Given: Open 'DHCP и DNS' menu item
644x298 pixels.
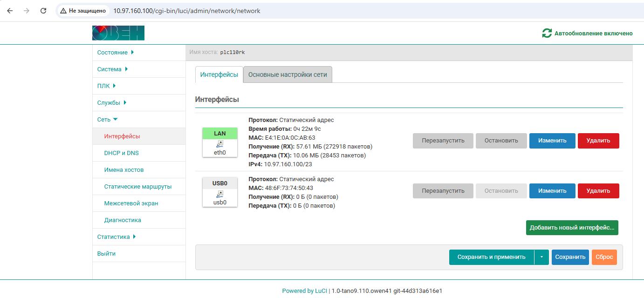Looking at the screenshot, I should (122, 153).
